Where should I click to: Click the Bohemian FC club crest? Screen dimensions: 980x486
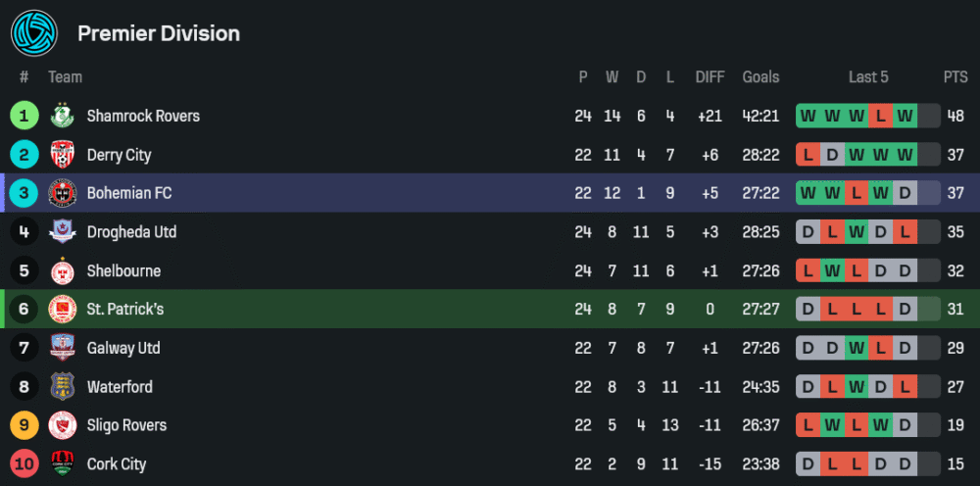(63, 193)
